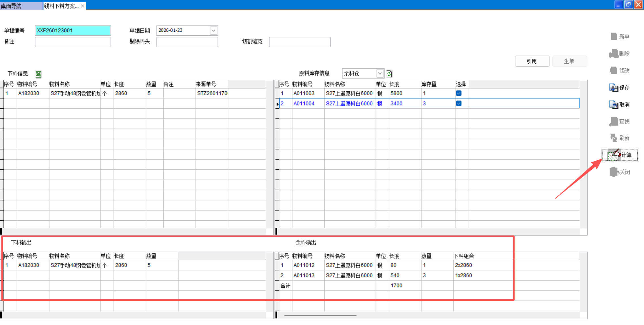The image size is (644, 325).
Task: Click the 删除 (delete) icon
Action: [x=613, y=53]
